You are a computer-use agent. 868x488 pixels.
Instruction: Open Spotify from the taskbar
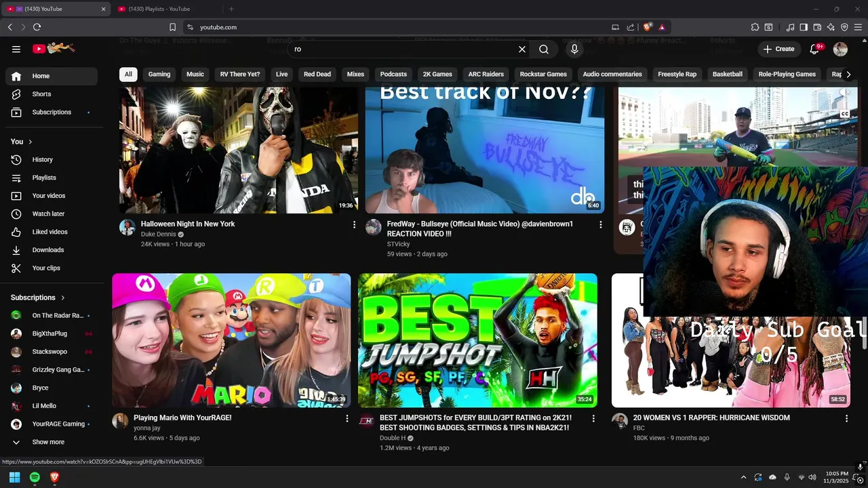[x=35, y=477]
